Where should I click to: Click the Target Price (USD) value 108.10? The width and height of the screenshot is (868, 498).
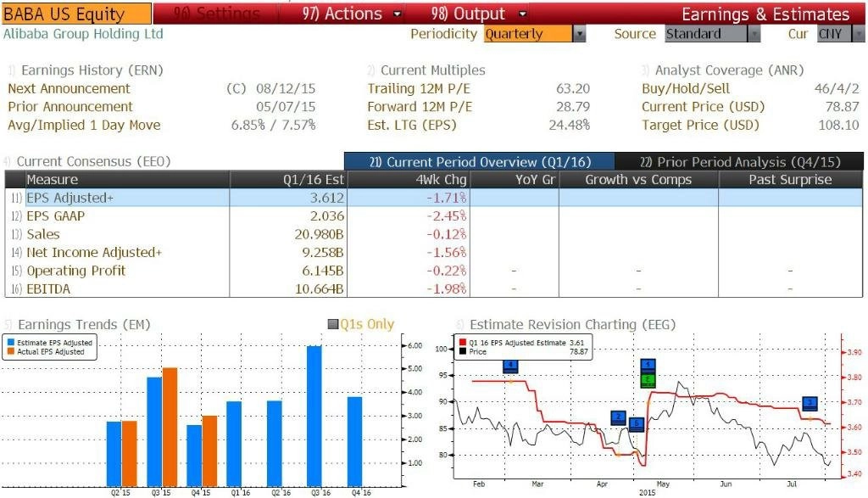(838, 126)
